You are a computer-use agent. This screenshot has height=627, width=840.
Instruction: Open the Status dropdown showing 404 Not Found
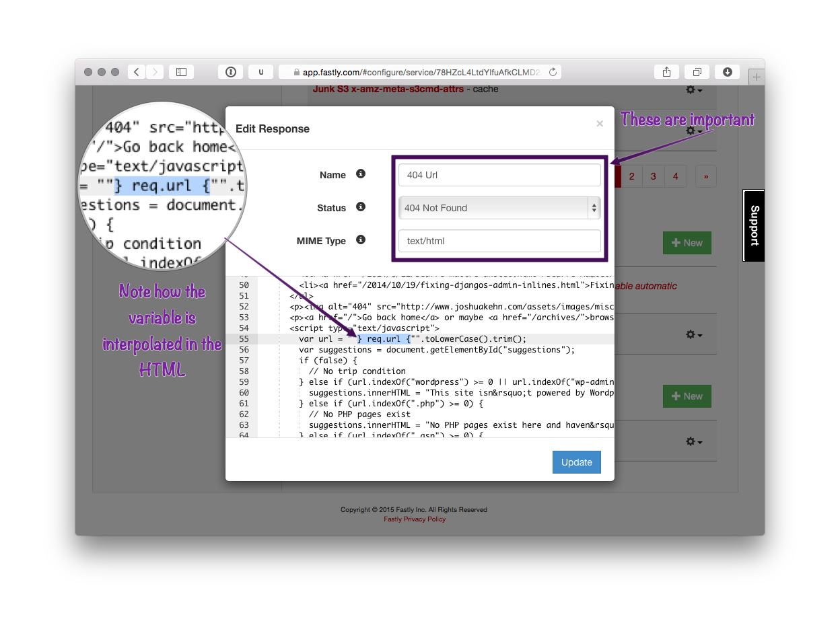click(499, 208)
